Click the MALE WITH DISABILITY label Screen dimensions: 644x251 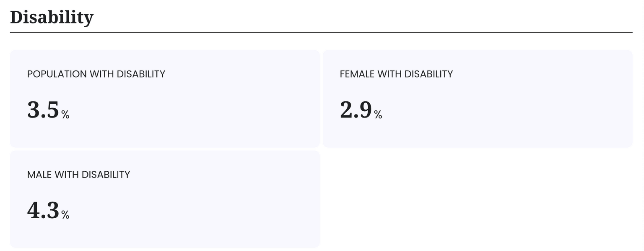point(78,174)
